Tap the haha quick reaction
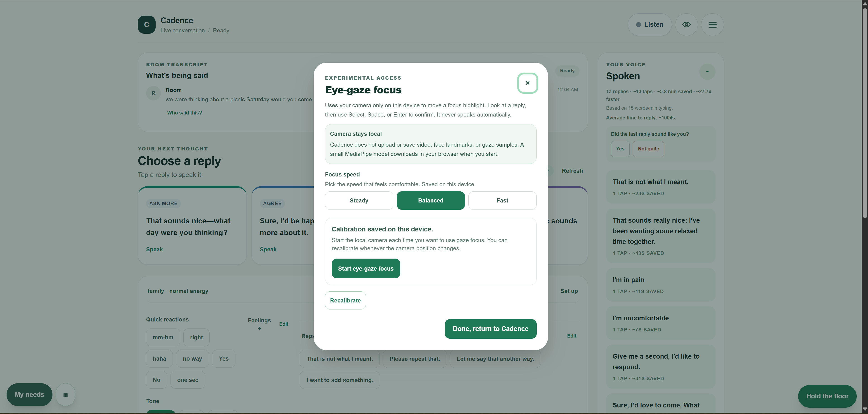This screenshot has height=414, width=868. [x=159, y=359]
